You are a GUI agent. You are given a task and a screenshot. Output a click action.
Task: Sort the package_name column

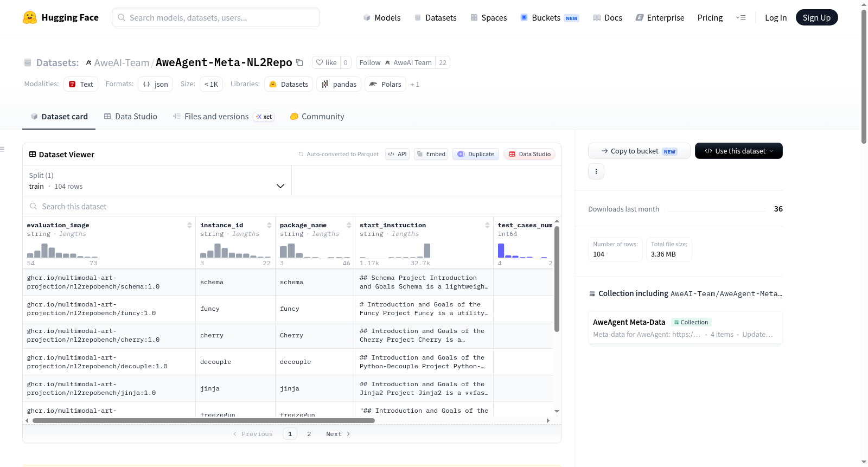click(349, 225)
